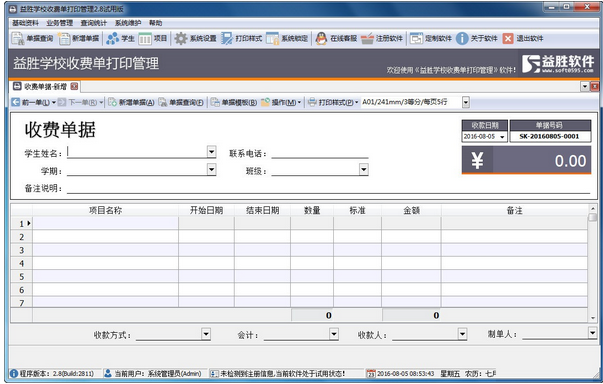This screenshot has width=603, height=384.
Task: Click the 打印样式 icon in main toolbar
Action: (227, 38)
